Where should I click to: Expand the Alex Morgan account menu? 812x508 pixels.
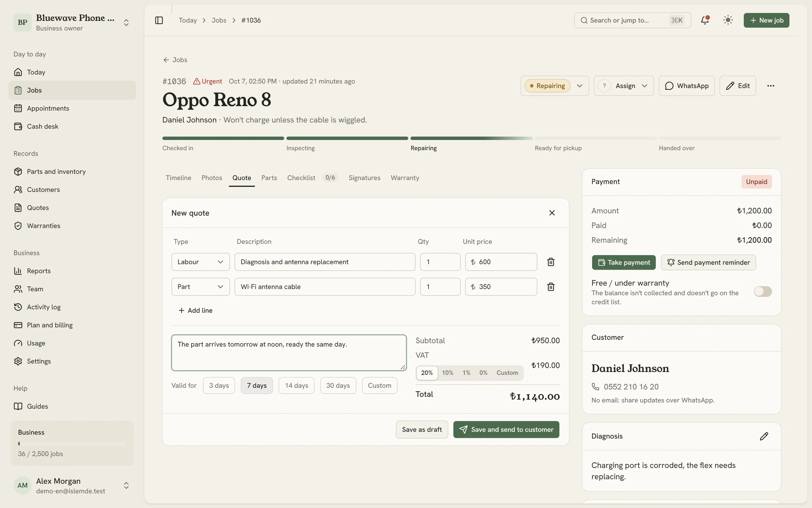click(x=72, y=486)
